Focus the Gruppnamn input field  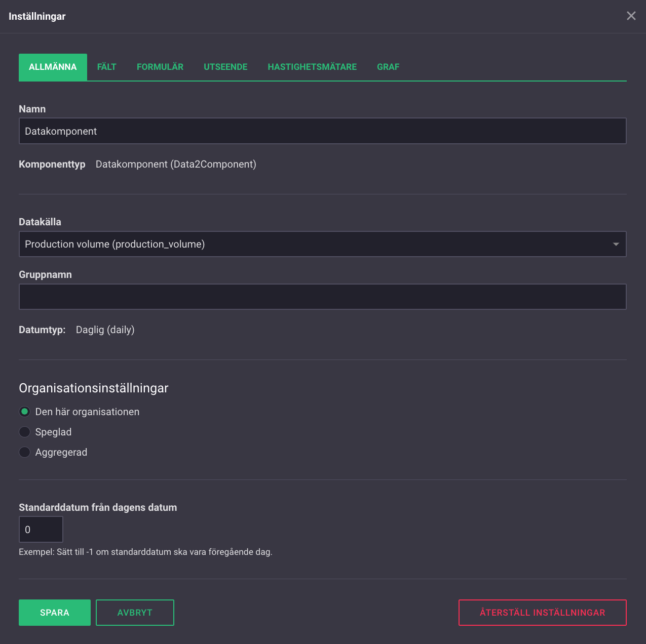click(x=322, y=297)
